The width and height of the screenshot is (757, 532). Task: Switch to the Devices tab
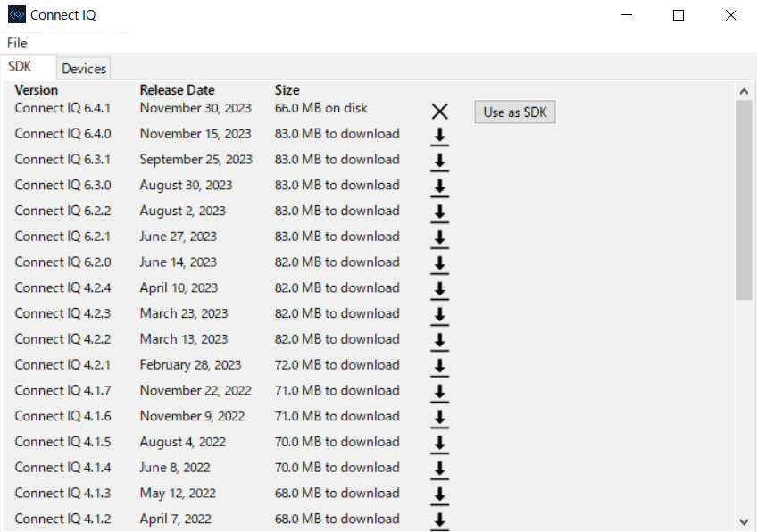(x=84, y=69)
